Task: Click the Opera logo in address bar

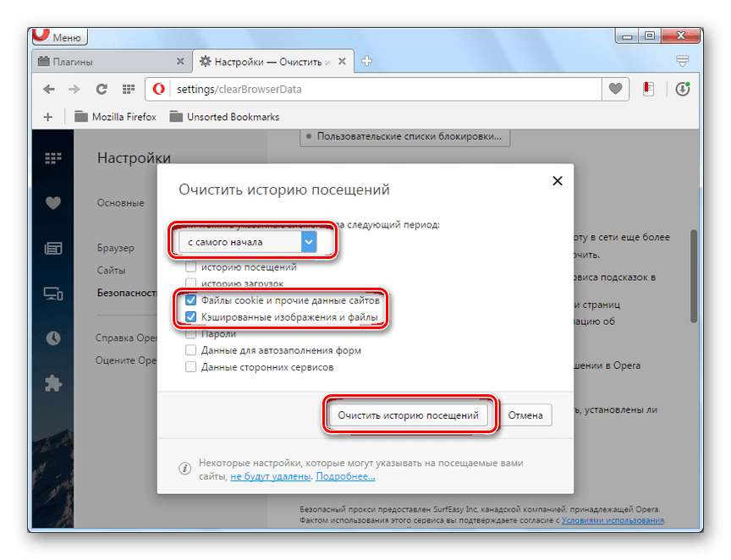Action: (159, 89)
